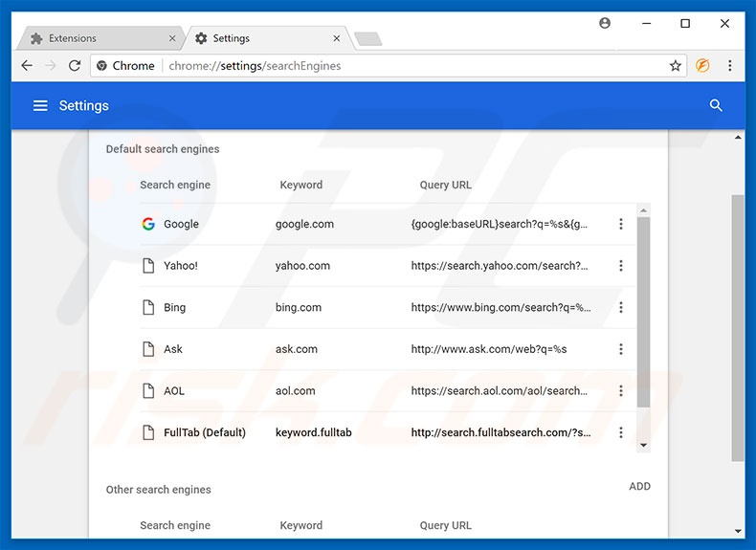Open the Settings hamburger menu

pyautogui.click(x=40, y=105)
